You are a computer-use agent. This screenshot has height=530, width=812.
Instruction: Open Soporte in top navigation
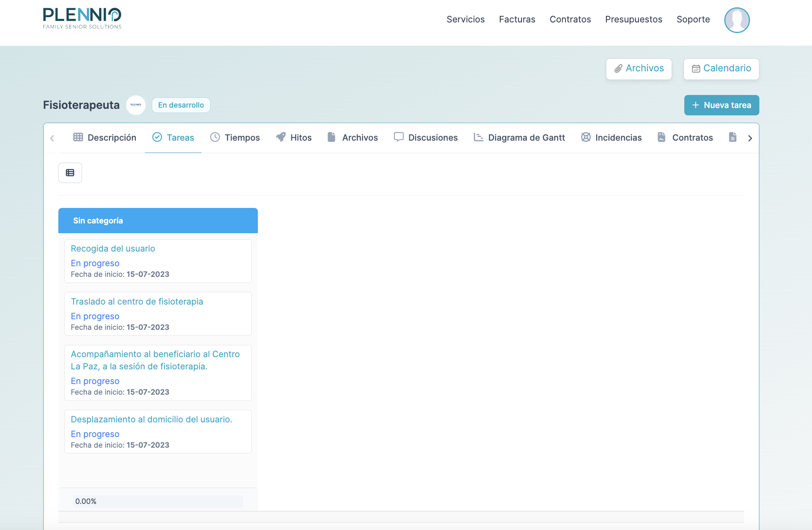pos(693,19)
